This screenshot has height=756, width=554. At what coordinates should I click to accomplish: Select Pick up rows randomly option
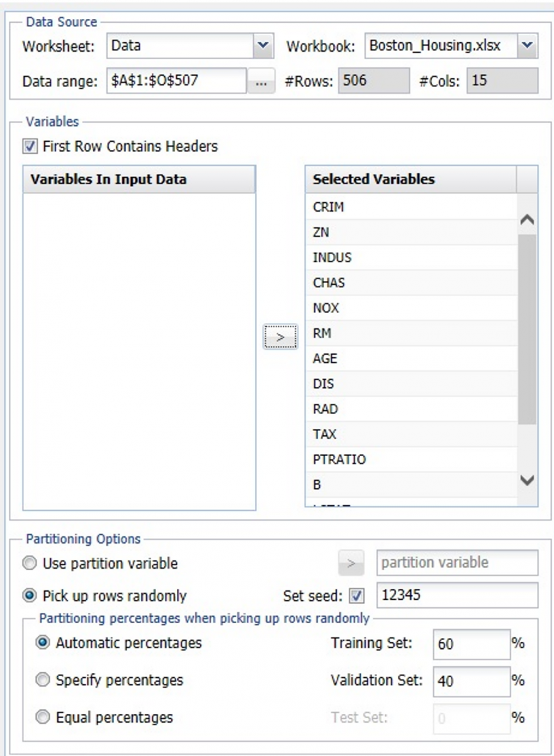[30, 595]
